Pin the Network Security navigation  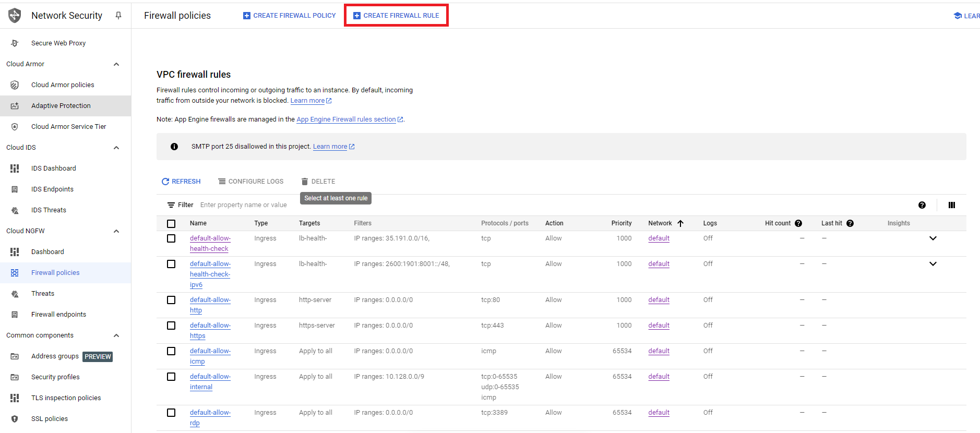118,16
